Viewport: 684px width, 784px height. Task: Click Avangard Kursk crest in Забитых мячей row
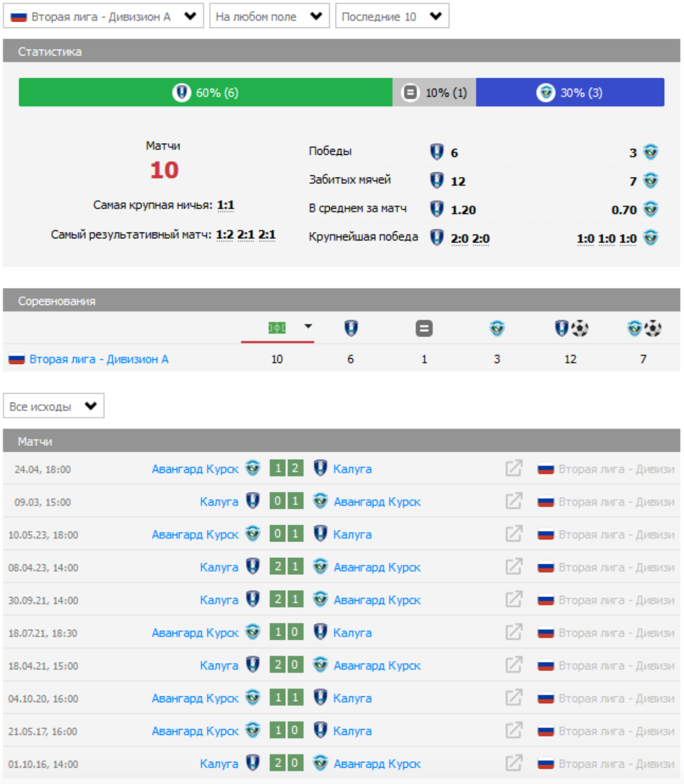[651, 181]
